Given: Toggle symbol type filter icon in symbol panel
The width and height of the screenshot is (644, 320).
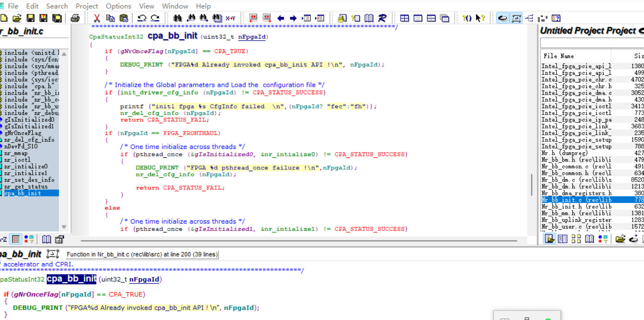Looking at the screenshot, I should coord(29,239).
